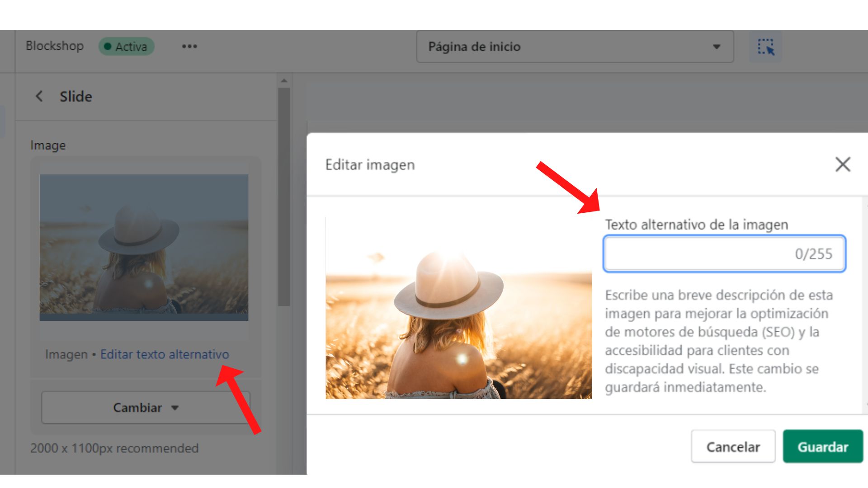Close the Editar imagen dialog
Viewport: 868px width, 488px height.
[843, 164]
